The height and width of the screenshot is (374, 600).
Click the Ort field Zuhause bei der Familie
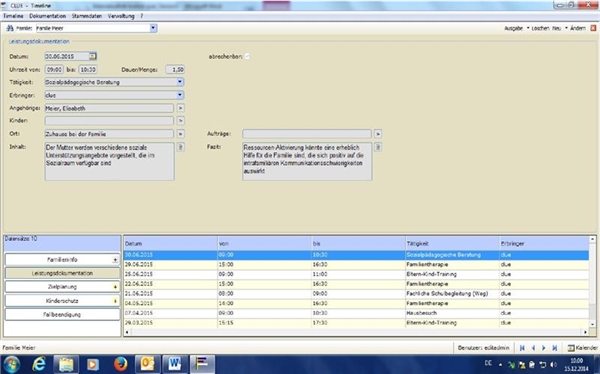coord(109,134)
